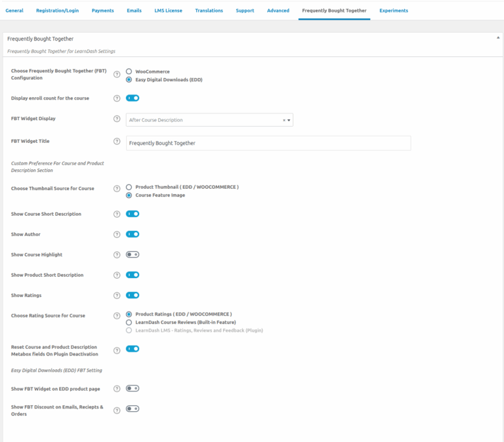
Task: Open help for FBT Configuration setting
Action: 117,74
